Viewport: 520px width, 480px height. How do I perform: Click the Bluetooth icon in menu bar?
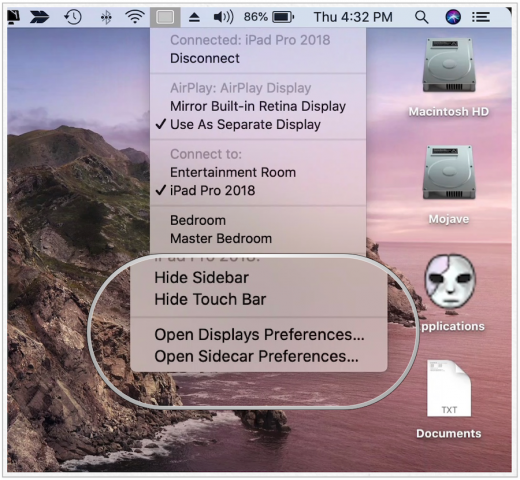point(106,17)
